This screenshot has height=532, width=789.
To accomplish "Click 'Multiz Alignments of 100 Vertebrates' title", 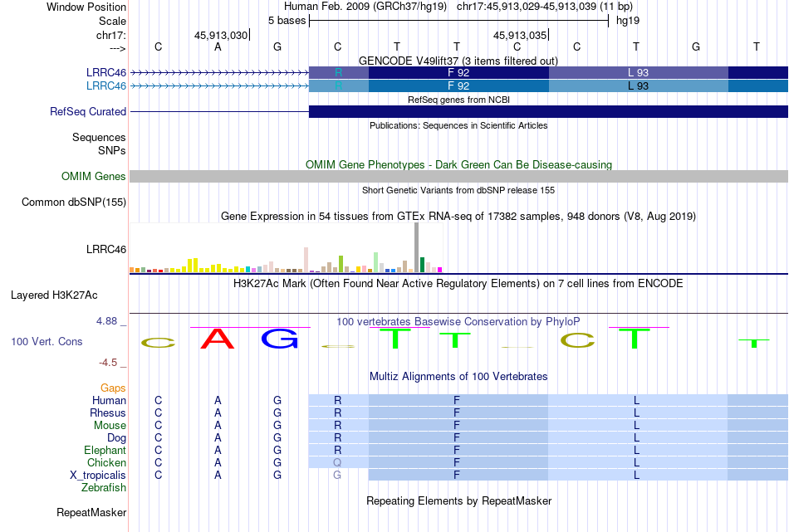I will 458,376.
